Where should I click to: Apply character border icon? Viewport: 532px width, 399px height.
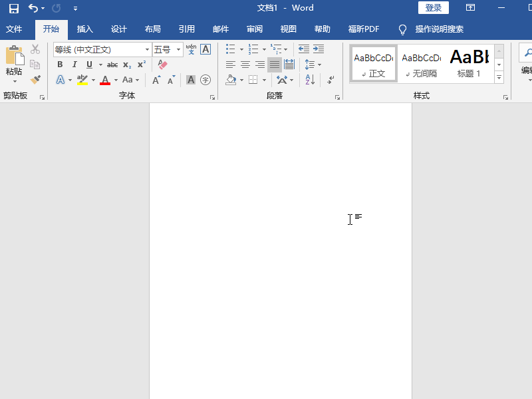coord(205,49)
